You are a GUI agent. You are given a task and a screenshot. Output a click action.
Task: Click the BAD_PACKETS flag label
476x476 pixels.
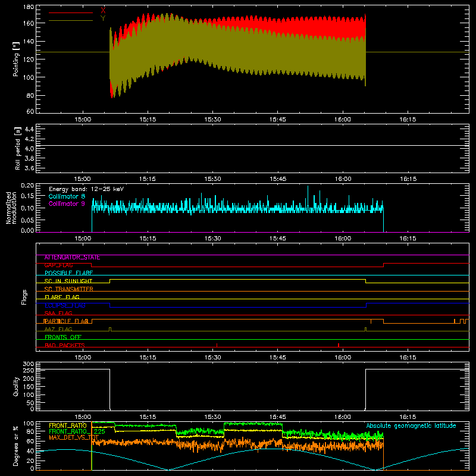(x=65, y=345)
